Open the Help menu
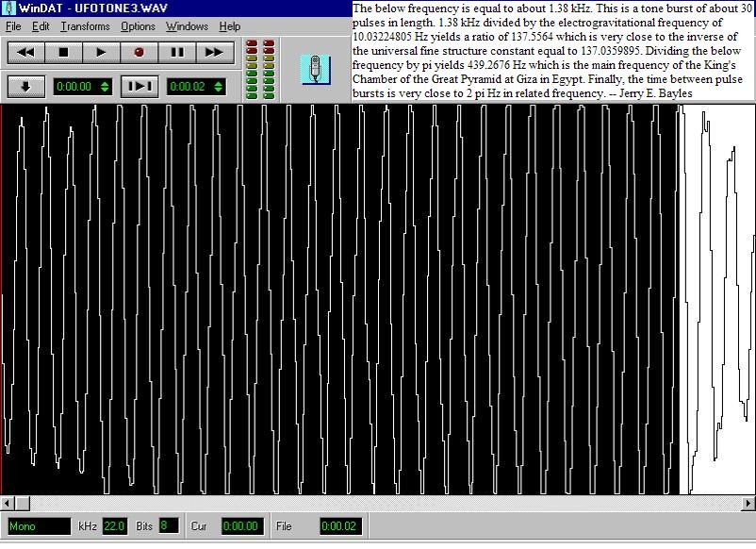The image size is (756, 549). (x=229, y=26)
